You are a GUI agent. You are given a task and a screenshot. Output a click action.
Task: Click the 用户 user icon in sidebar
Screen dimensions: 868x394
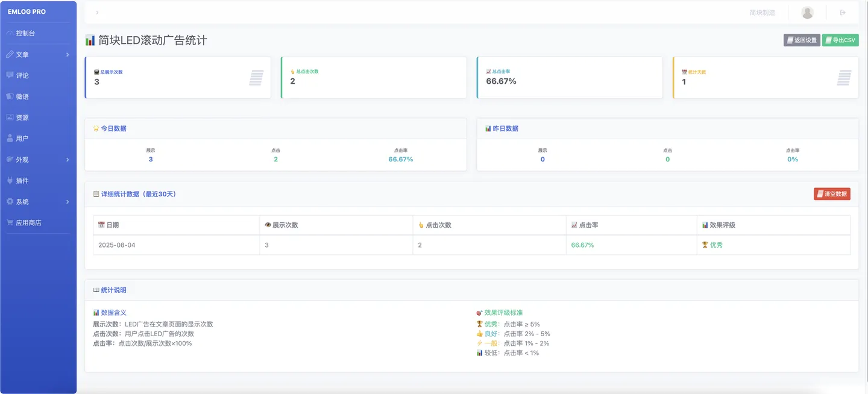(x=10, y=139)
